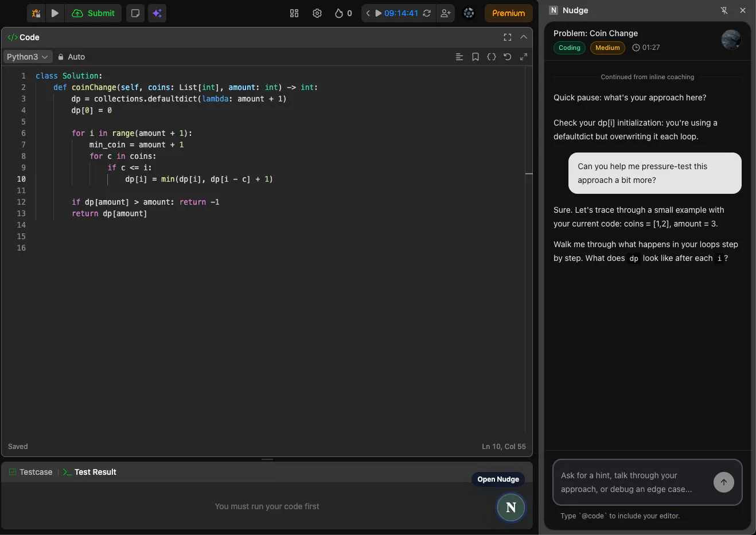Image resolution: width=756 pixels, height=535 pixels.
Task: Click the Coding tag
Action: pyautogui.click(x=570, y=48)
